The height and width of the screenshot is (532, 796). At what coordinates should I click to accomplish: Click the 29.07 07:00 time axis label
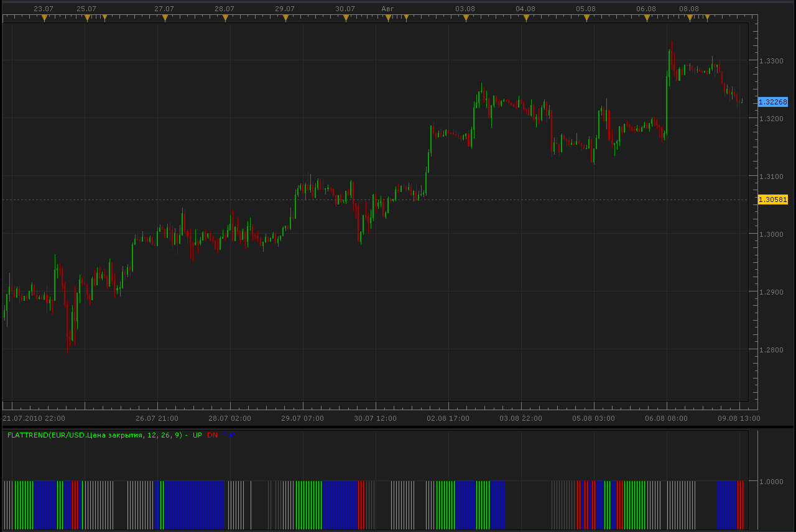coord(303,418)
